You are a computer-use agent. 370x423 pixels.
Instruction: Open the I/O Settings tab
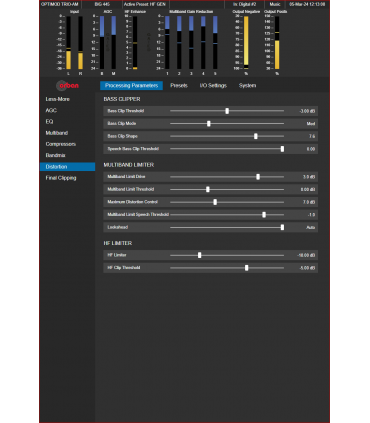pyautogui.click(x=213, y=86)
